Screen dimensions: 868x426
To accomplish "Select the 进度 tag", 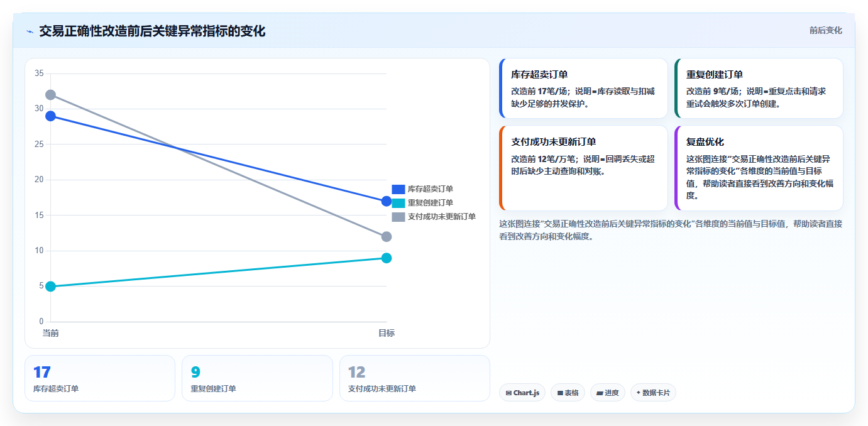I will 608,393.
